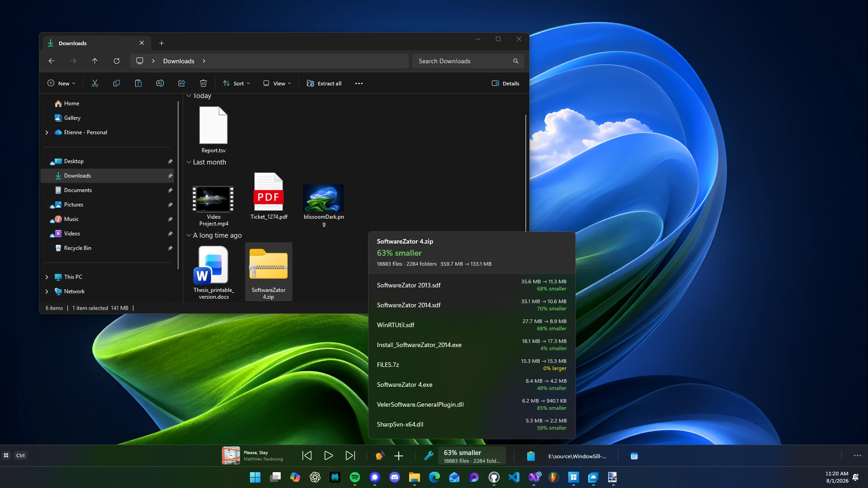The image size is (868, 488).
Task: Click the E:\source\WindowSill clipboard entry
Action: [x=577, y=456]
